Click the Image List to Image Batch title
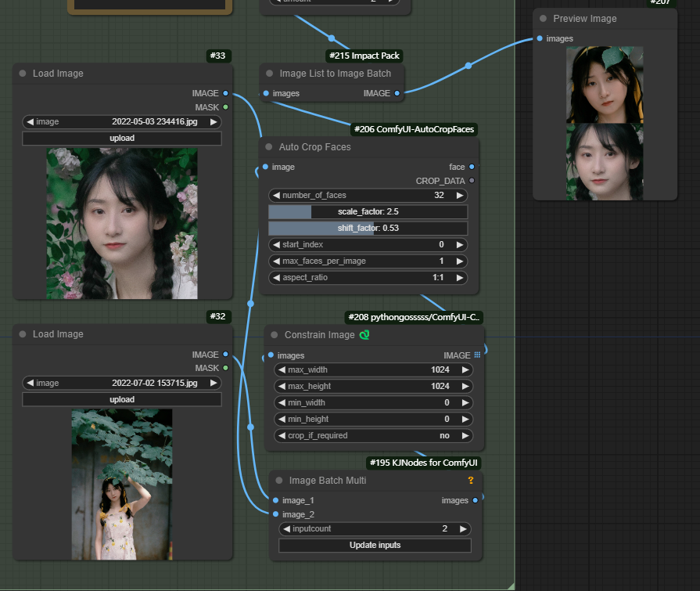Image resolution: width=700 pixels, height=591 pixels. pos(335,74)
